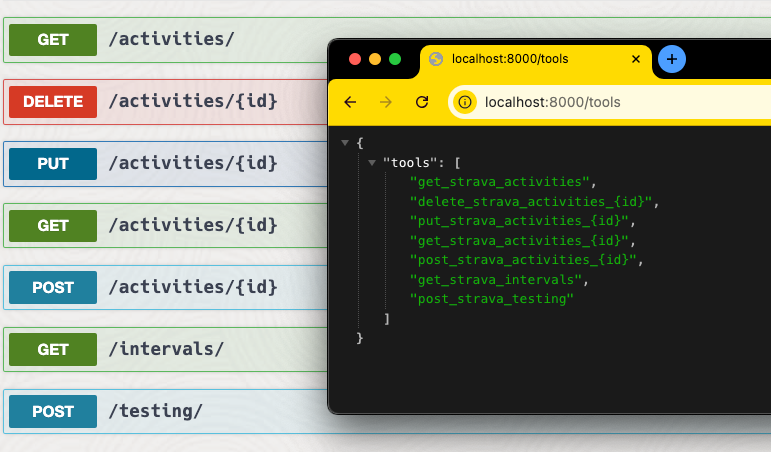Click the globe favicon on the tab
The width and height of the screenshot is (771, 452).
pos(436,59)
